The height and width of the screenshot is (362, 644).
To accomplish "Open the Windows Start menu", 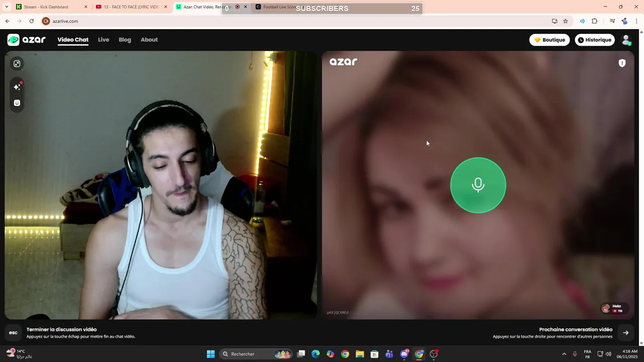I will point(211,354).
